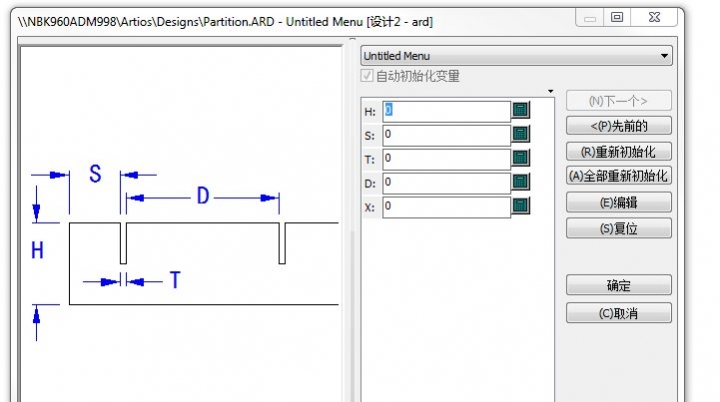Click the calculator icon beside field S
720x402 pixels.
click(521, 134)
